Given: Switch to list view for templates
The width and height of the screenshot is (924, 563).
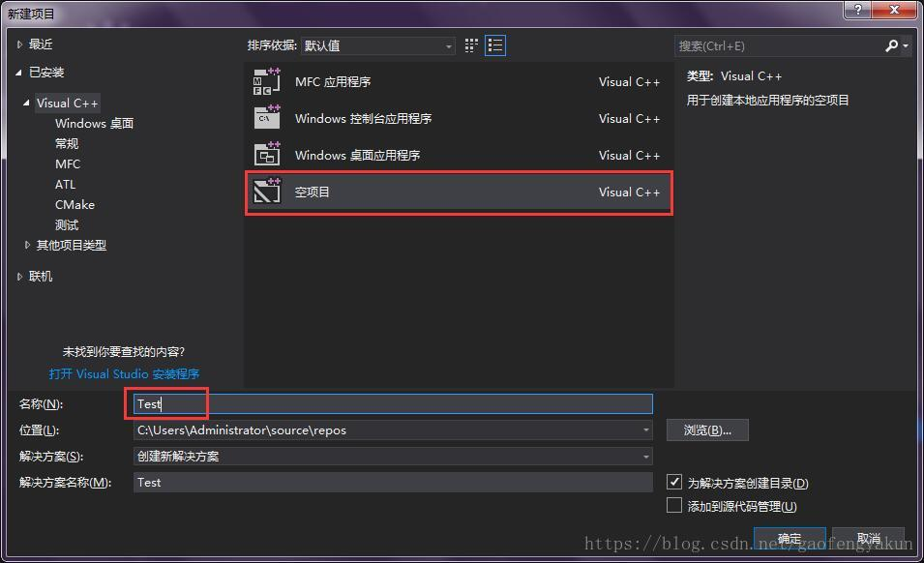Looking at the screenshot, I should pyautogui.click(x=494, y=44).
